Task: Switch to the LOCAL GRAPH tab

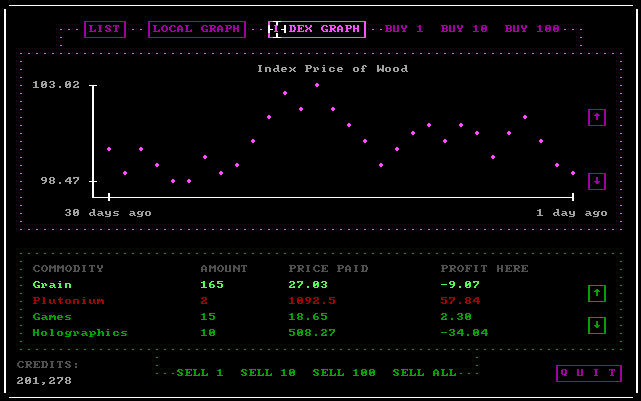Action: (196, 29)
